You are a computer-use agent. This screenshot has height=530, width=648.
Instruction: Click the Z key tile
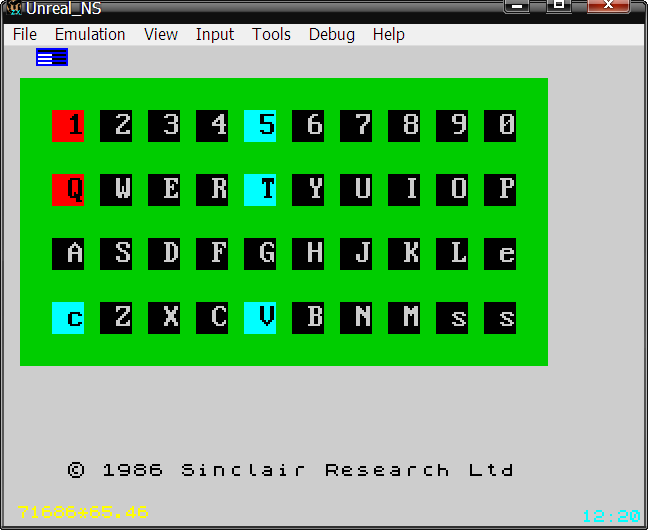pos(116,318)
